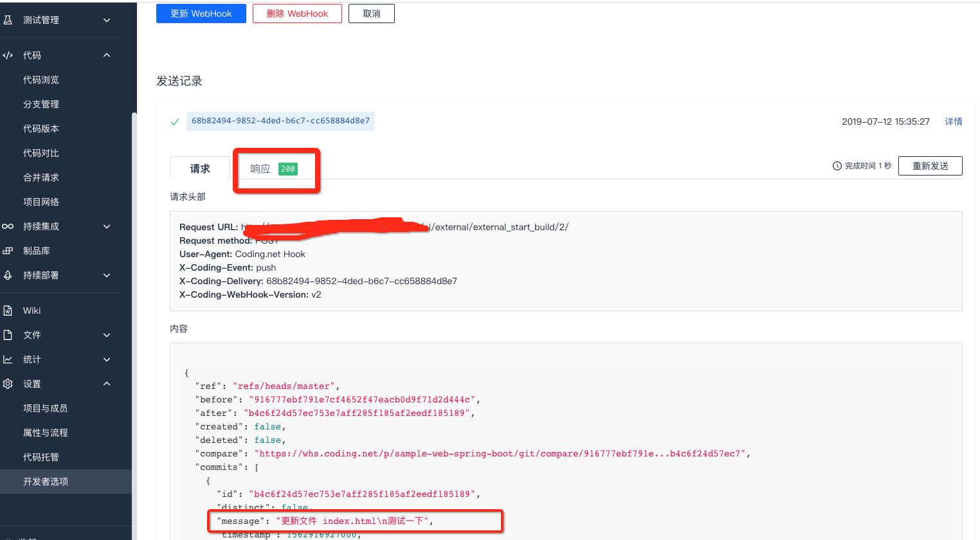Select 开发者选项 in the sidebar
This screenshot has height=540, width=980.
(66, 482)
